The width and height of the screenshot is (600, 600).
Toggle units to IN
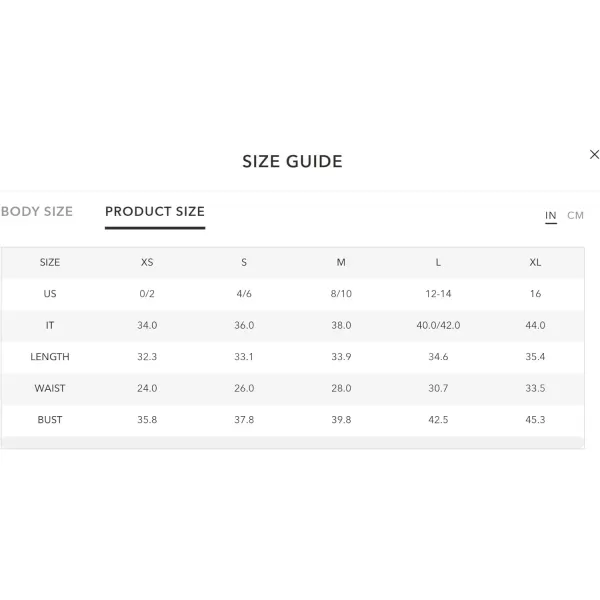[551, 215]
